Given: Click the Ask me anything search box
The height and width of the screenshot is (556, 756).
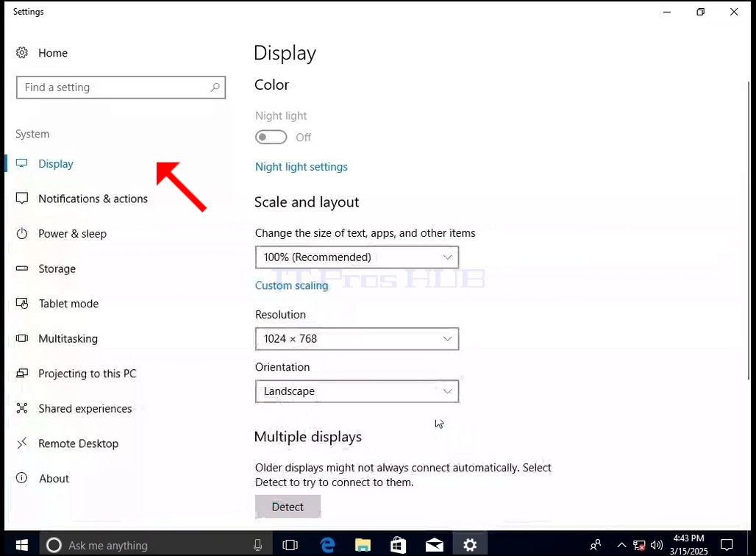Looking at the screenshot, I should pos(156,545).
